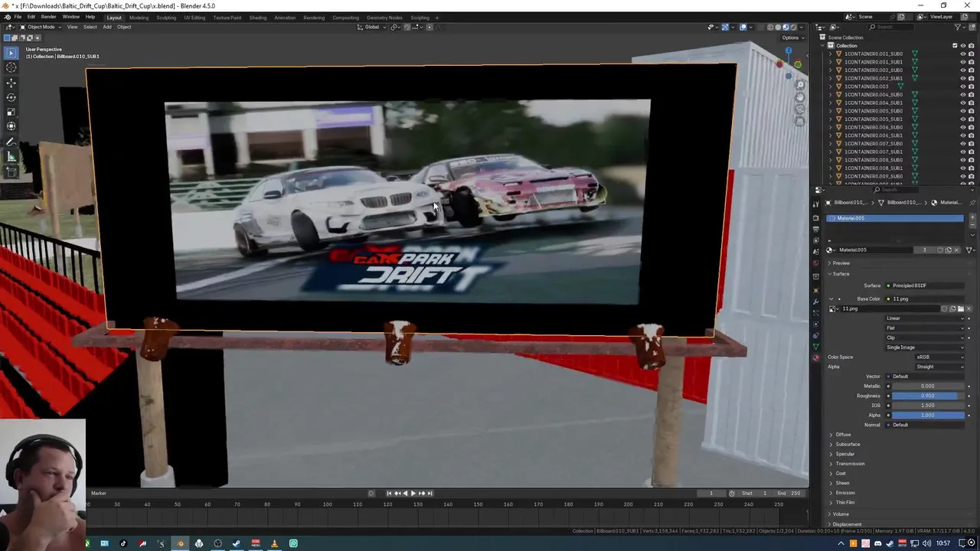This screenshot has width=980, height=551.
Task: Expand 1CONTAINER0.006_SUB1 tree item
Action: click(x=831, y=135)
